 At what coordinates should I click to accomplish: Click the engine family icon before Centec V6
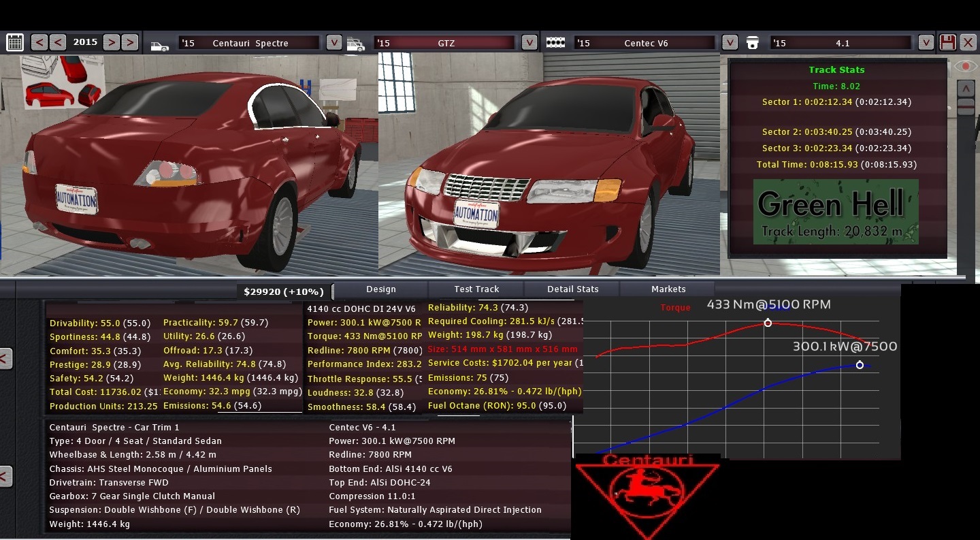click(x=556, y=42)
